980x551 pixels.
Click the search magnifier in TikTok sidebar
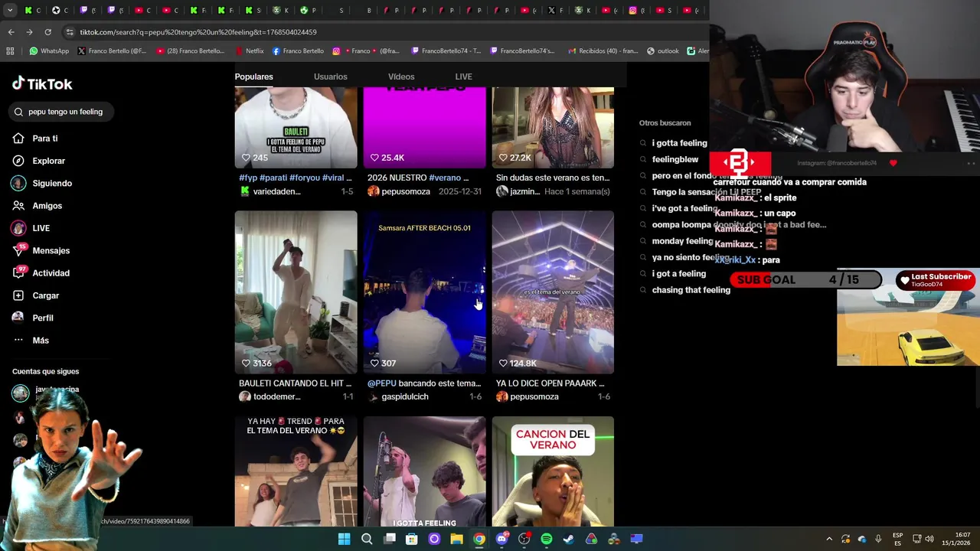pos(18,112)
